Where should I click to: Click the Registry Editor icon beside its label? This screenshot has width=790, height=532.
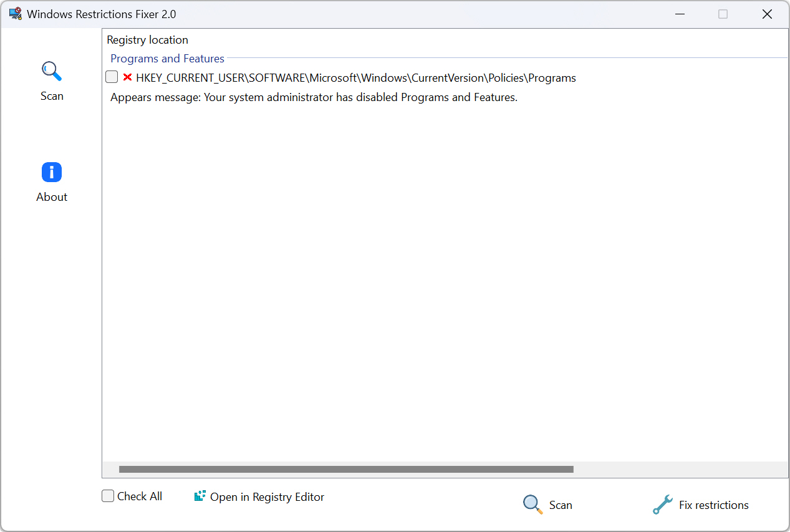point(200,496)
